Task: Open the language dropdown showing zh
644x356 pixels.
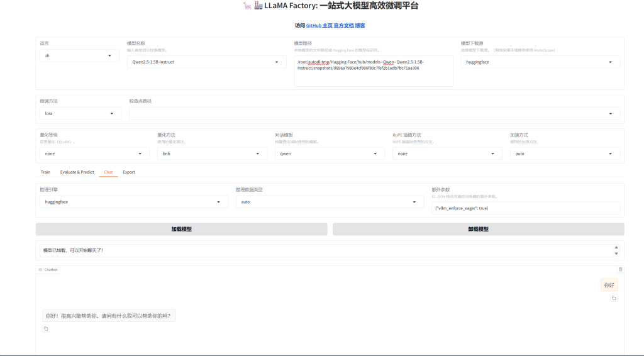Action: 79,55
